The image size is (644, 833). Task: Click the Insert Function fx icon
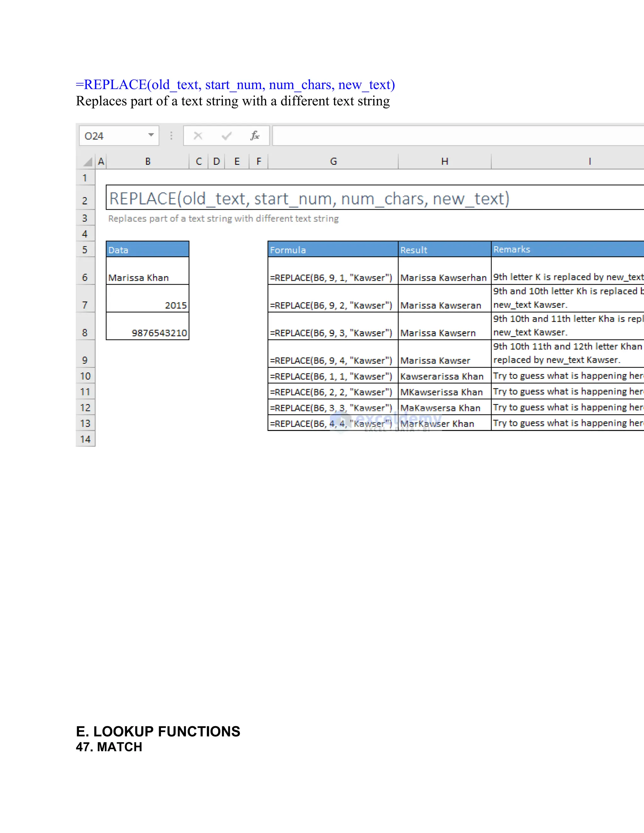coord(254,136)
